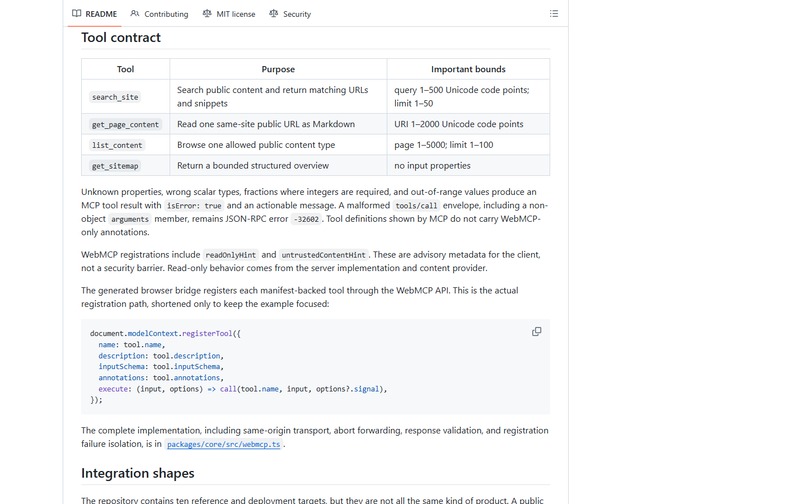
Task: Click the Contributing people icon
Action: (x=135, y=13)
